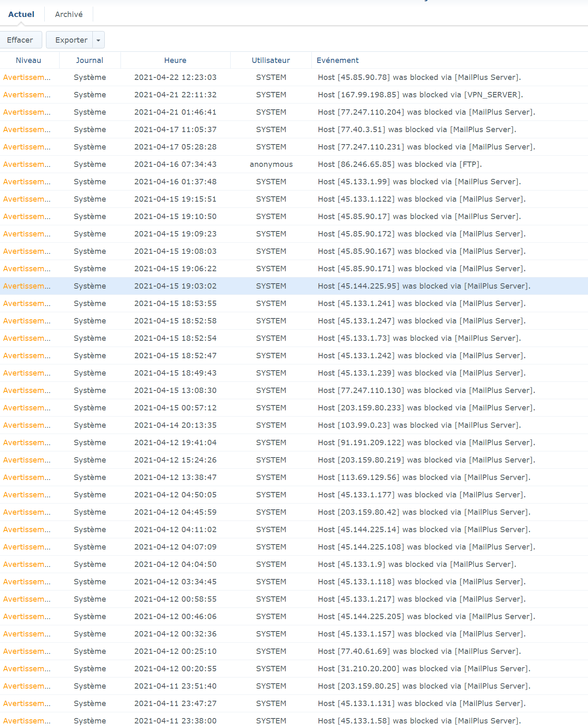This screenshot has height=728, width=588.
Task: Sort by the Heure column header
Action: [175, 60]
